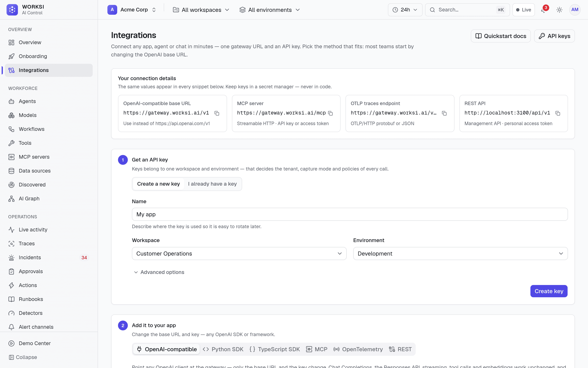This screenshot has height=368, width=588.
Task: Focus the Search box
Action: [x=467, y=10]
